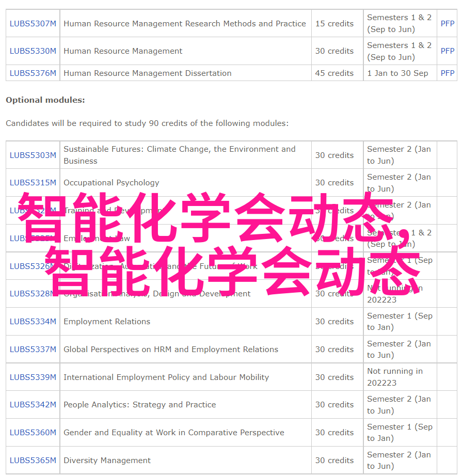
Task: Click 'People Analytics: Strategy and Practice' title
Action: [139, 405]
